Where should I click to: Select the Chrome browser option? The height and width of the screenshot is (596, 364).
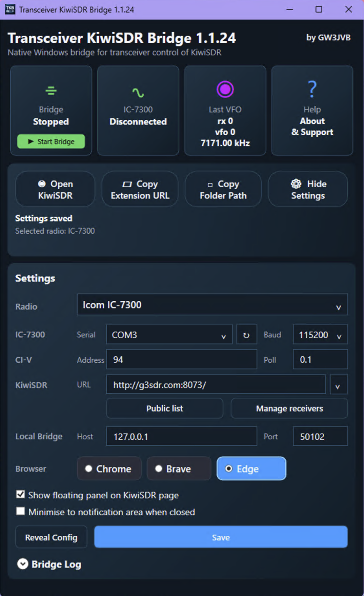pyautogui.click(x=109, y=469)
